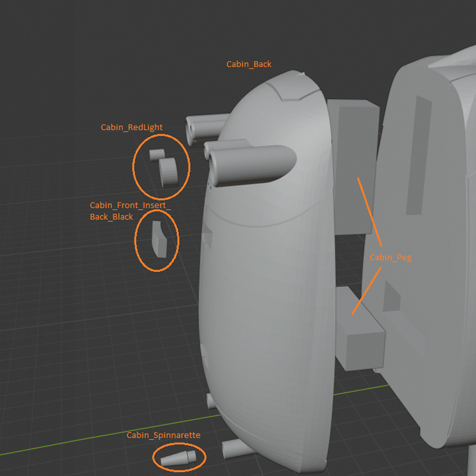
Task: Select the lower Cabin_Peg block
Action: coord(360,329)
